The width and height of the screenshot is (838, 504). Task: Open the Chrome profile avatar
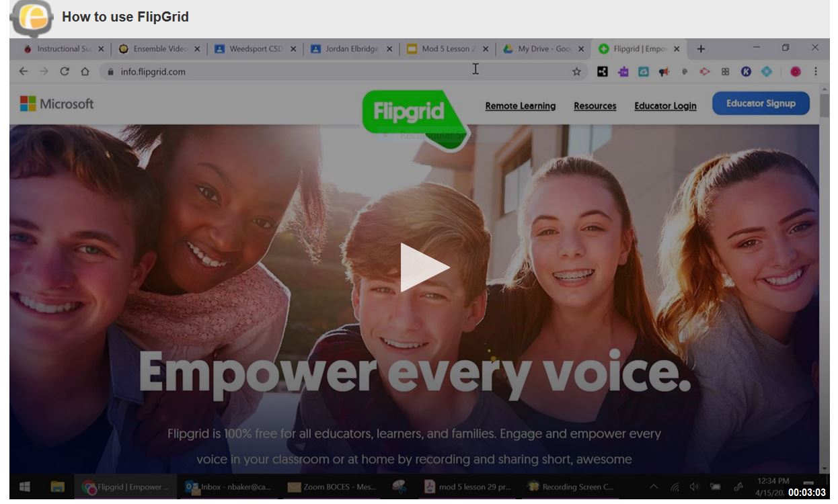pos(796,71)
